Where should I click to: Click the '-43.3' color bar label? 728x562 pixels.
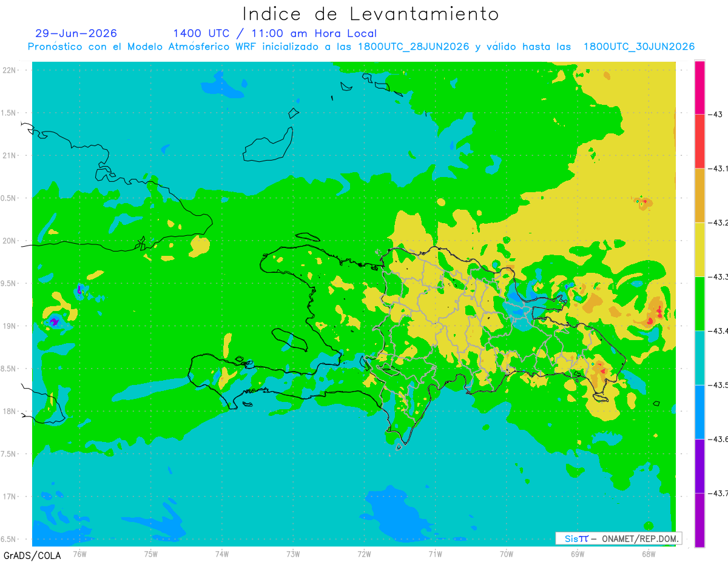(x=718, y=276)
